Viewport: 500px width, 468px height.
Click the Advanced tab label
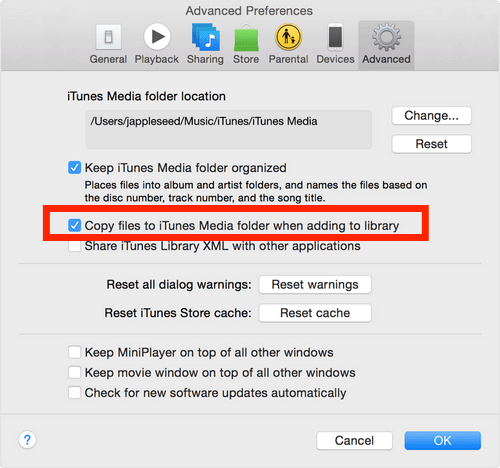(x=386, y=59)
